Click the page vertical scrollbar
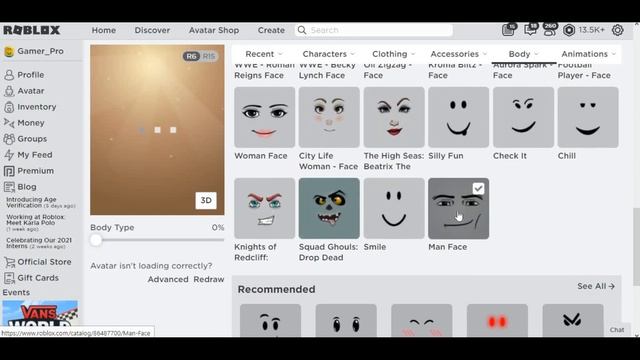This screenshot has width=640, height=360. tap(636, 247)
